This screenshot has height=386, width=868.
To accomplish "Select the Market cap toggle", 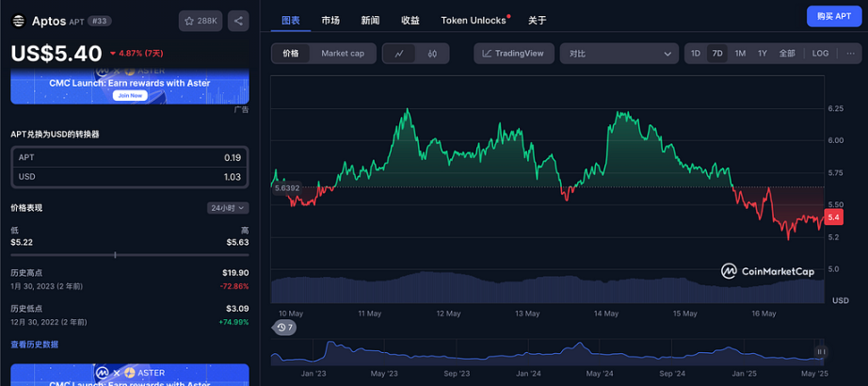I will [x=343, y=54].
